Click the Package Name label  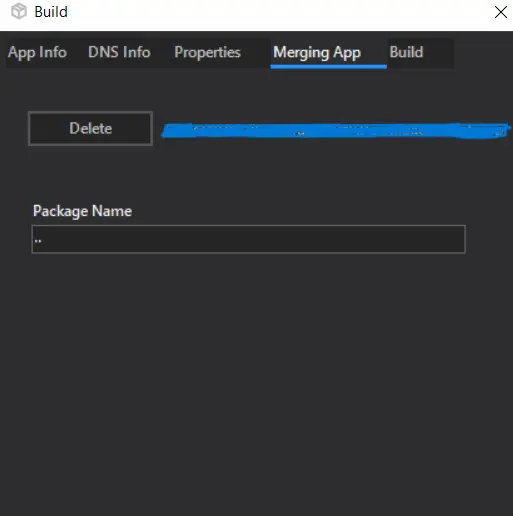click(82, 211)
